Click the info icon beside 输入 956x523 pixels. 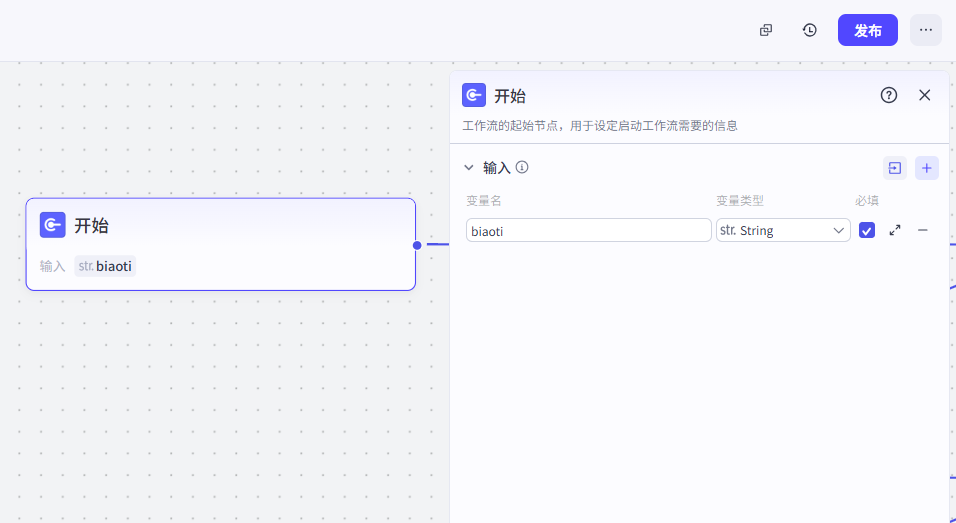click(522, 168)
